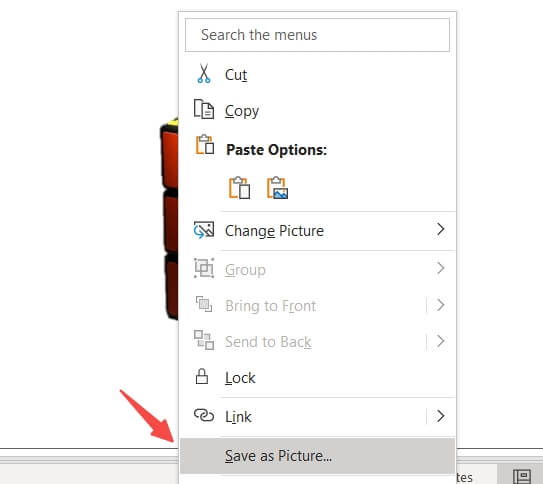Image resolution: width=543 pixels, height=484 pixels.
Task: Click the Bring to Front icon
Action: [x=204, y=304]
